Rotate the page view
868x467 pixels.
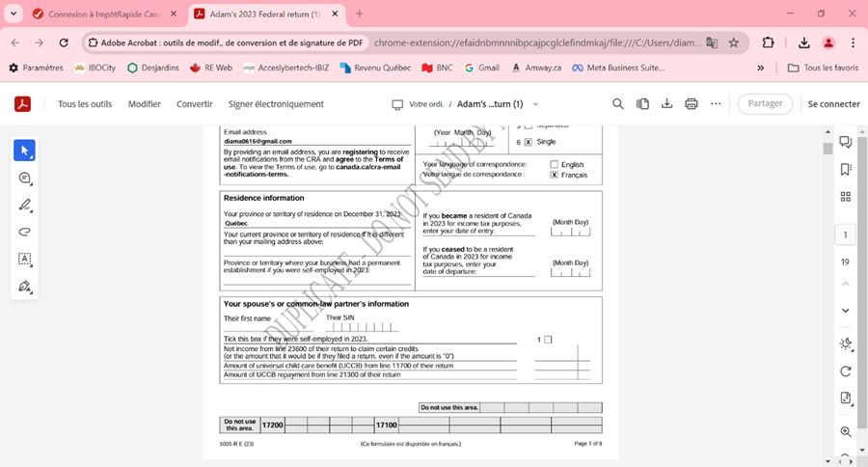(845, 371)
